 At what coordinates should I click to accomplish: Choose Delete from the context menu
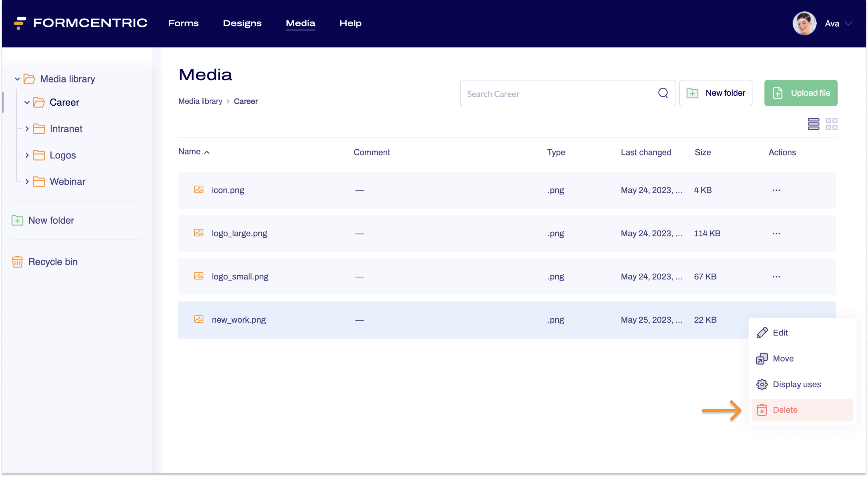(x=785, y=410)
